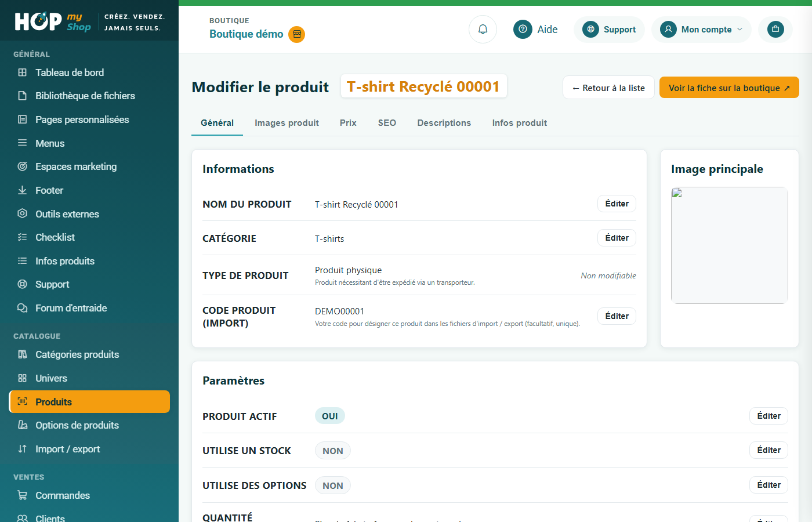The width and height of the screenshot is (812, 522).
Task: Click Éditer for Utilise des options
Action: click(x=768, y=485)
